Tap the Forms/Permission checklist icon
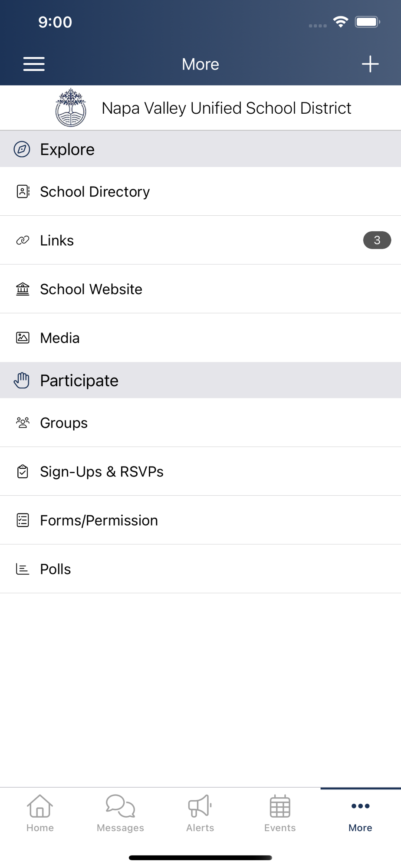Viewport: 401px width, 868px height. pyautogui.click(x=23, y=520)
